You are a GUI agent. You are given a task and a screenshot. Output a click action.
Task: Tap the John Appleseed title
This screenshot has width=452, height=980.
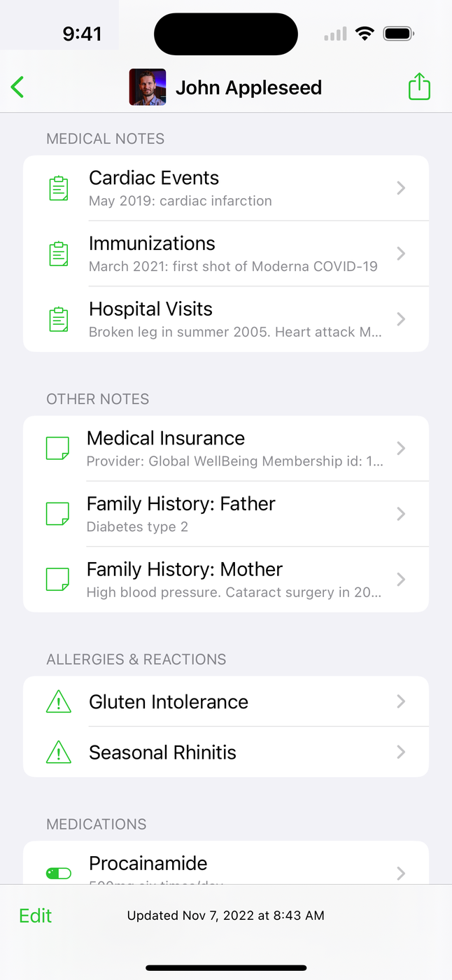point(248,87)
